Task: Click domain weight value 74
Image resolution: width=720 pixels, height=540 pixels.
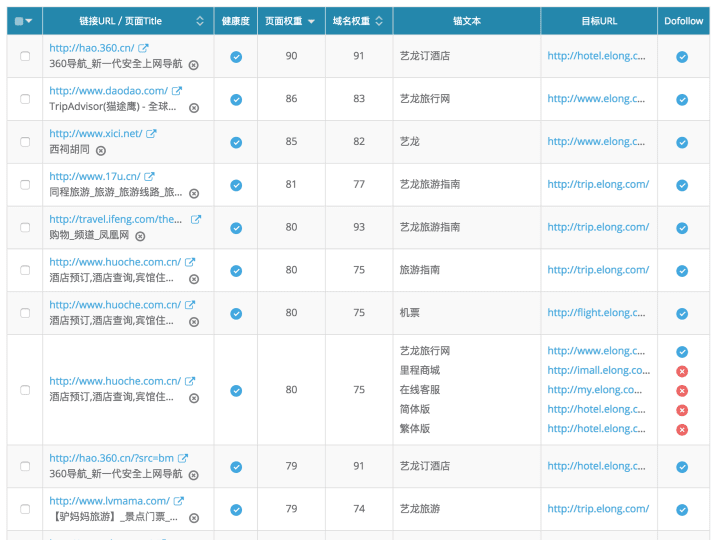Action: click(x=359, y=509)
